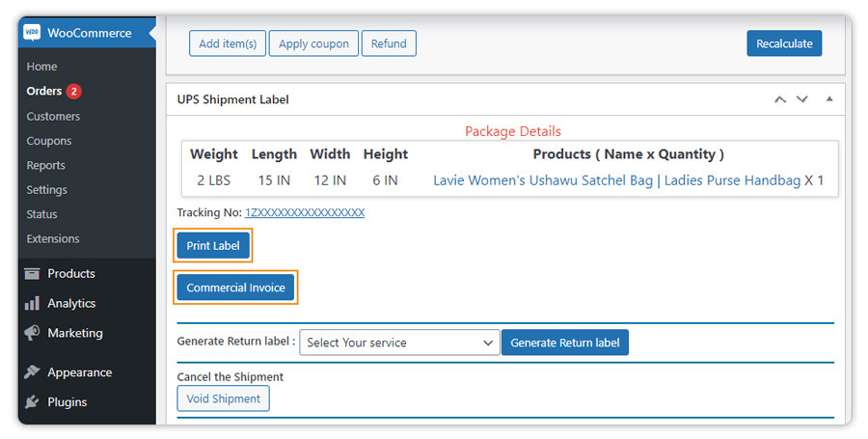Open the Reports page
Image resolution: width=868 pixels, height=439 pixels.
[46, 166]
